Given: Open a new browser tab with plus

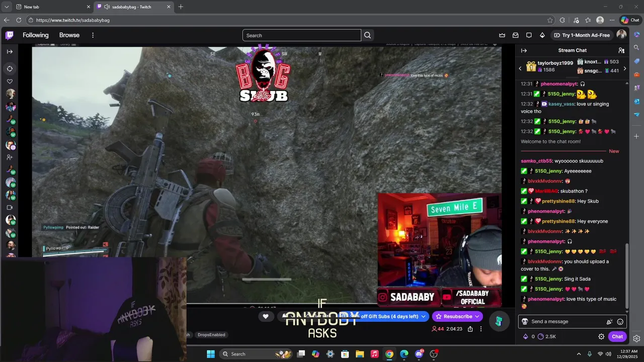Looking at the screenshot, I should click(181, 7).
